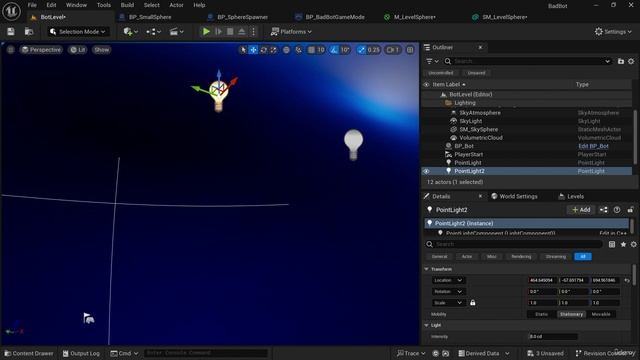
Task: Start Play in Editor
Action: pyautogui.click(x=206, y=31)
